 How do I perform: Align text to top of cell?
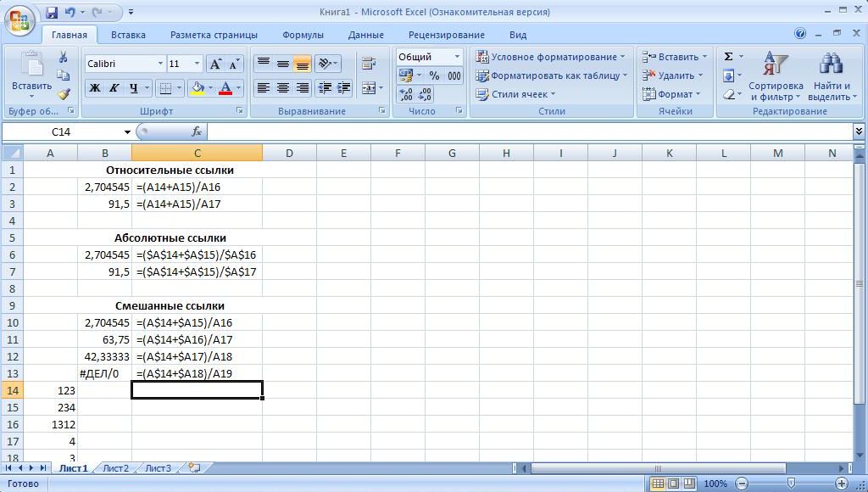click(x=264, y=63)
